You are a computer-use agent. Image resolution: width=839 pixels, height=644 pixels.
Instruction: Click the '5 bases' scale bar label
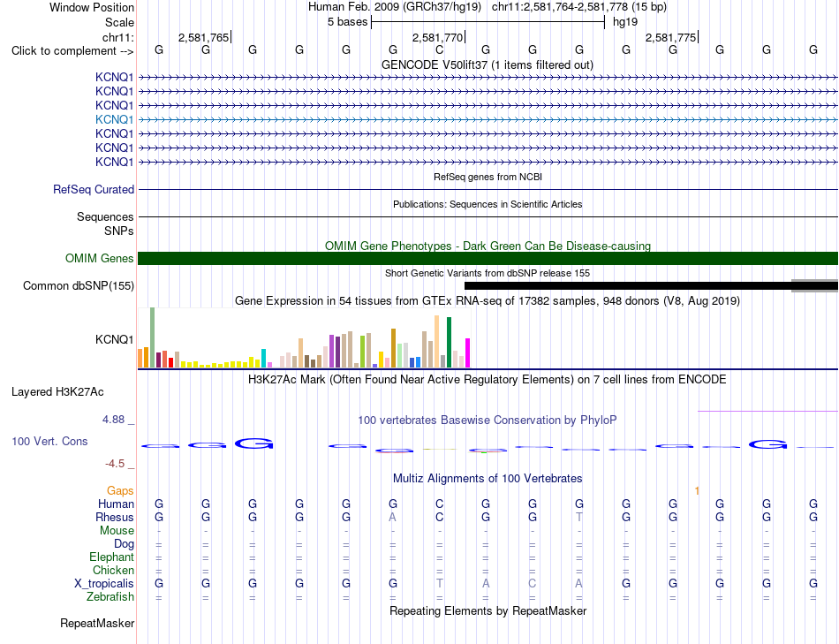point(347,22)
